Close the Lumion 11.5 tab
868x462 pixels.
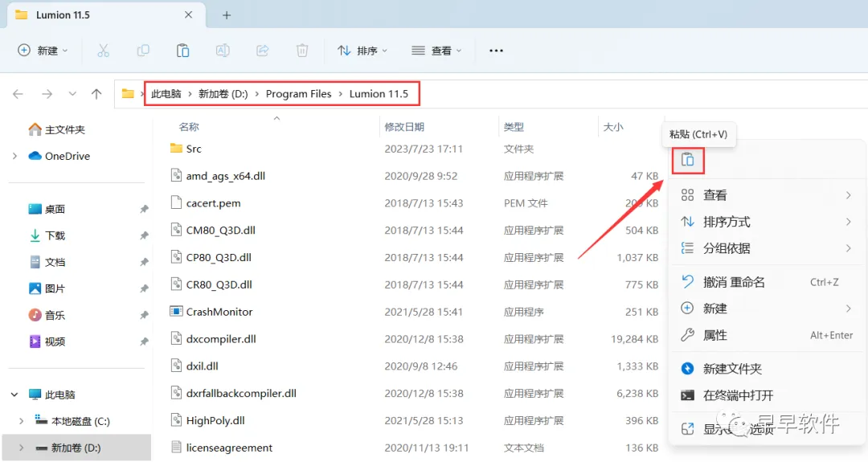click(188, 15)
